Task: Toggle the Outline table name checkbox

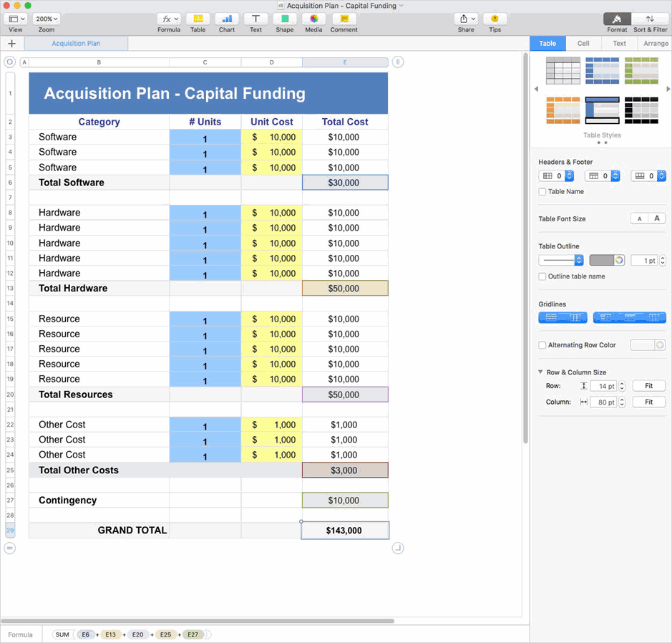Action: point(542,276)
